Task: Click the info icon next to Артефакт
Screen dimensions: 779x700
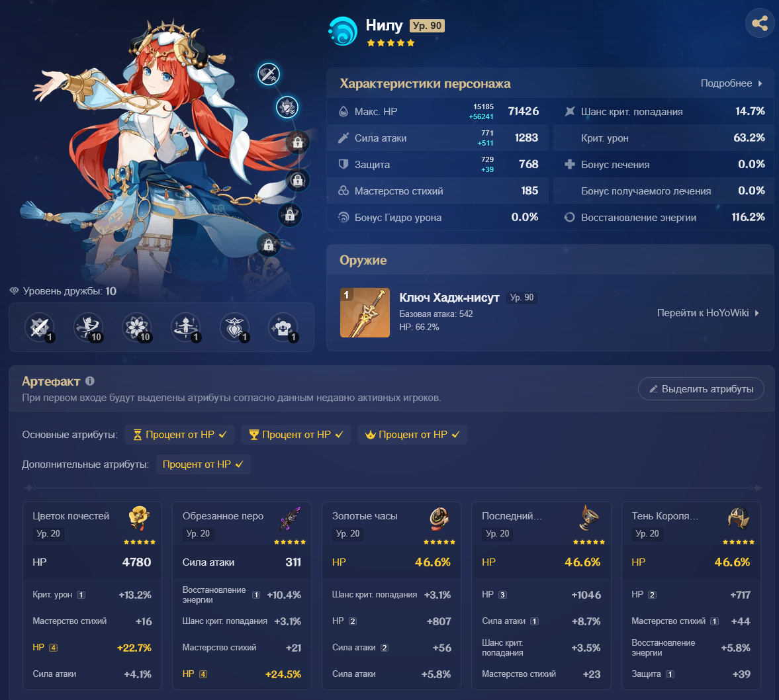Action: (x=90, y=381)
